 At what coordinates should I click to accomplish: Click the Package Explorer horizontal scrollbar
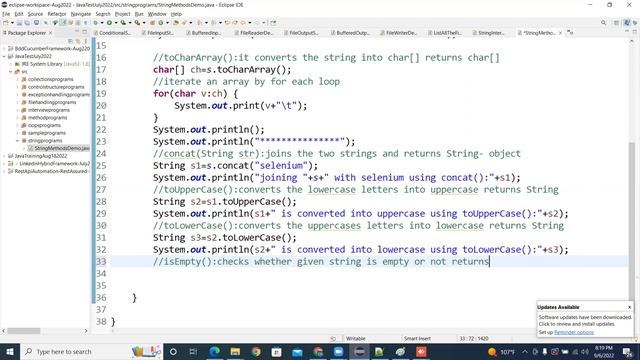click(24, 331)
